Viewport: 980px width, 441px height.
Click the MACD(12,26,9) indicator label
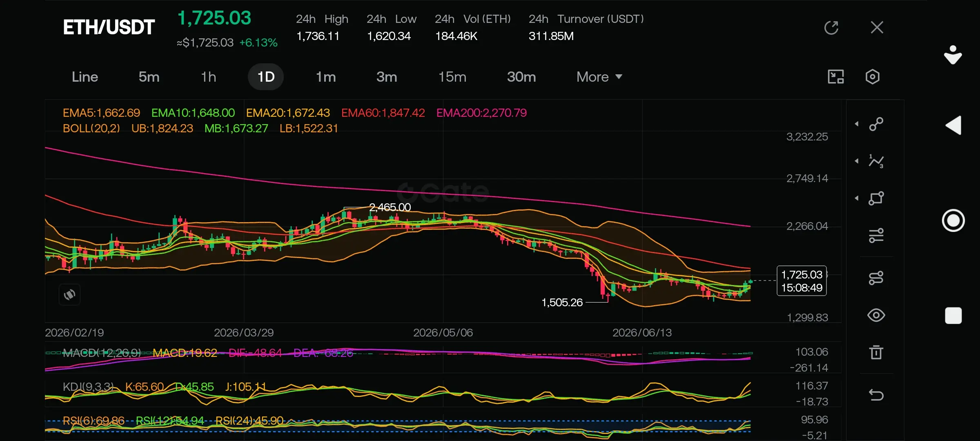(102, 353)
